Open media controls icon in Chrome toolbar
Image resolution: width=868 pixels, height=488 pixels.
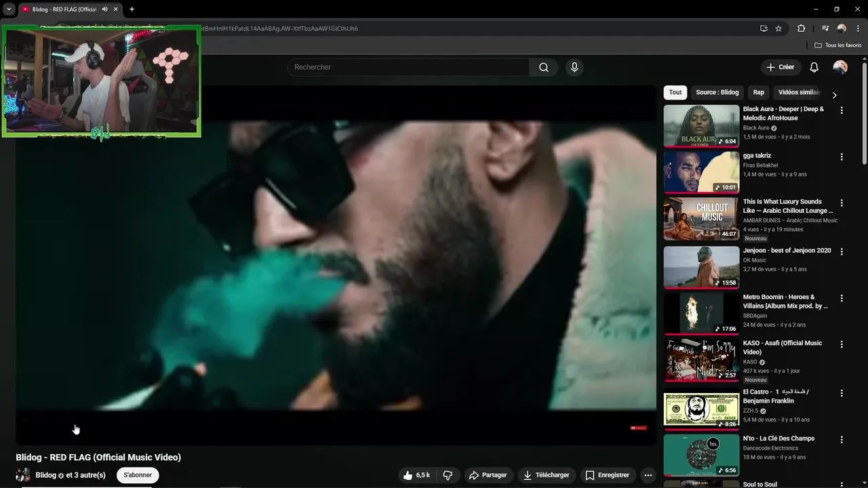825,28
